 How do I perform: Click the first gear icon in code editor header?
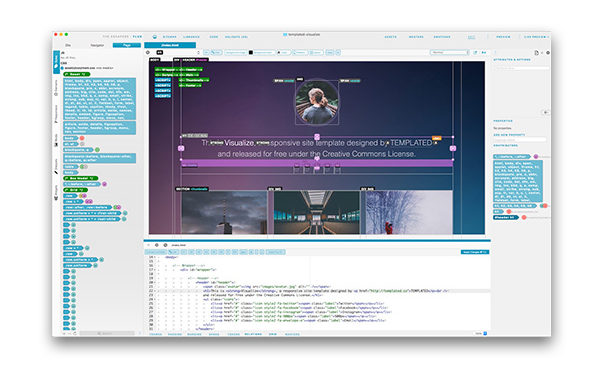[157, 245]
